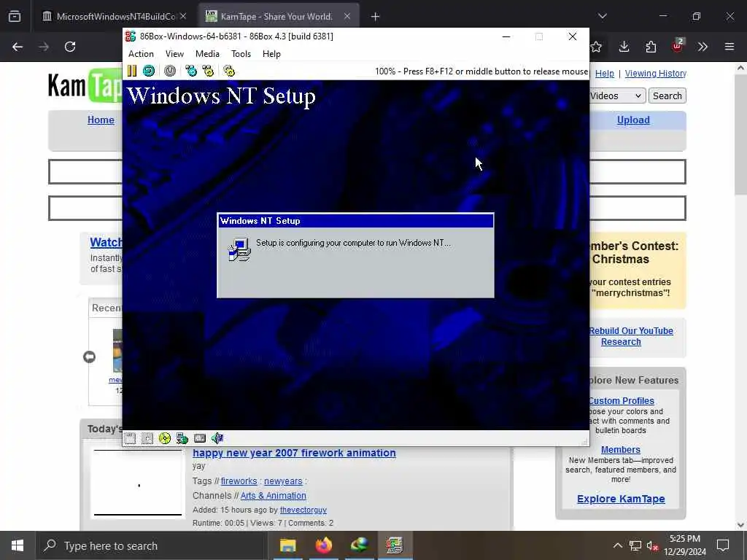The width and height of the screenshot is (747, 560).
Task: Click the CD-ROM disc status icon
Action: 165,438
